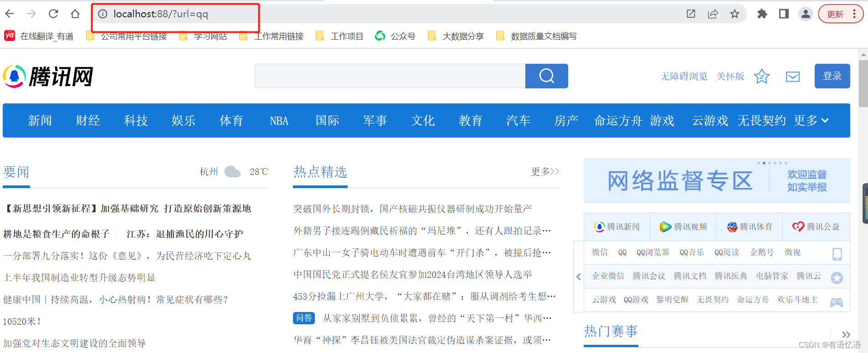The width and height of the screenshot is (868, 353).
Task: Reload the page with the refresh icon
Action: coord(53,14)
